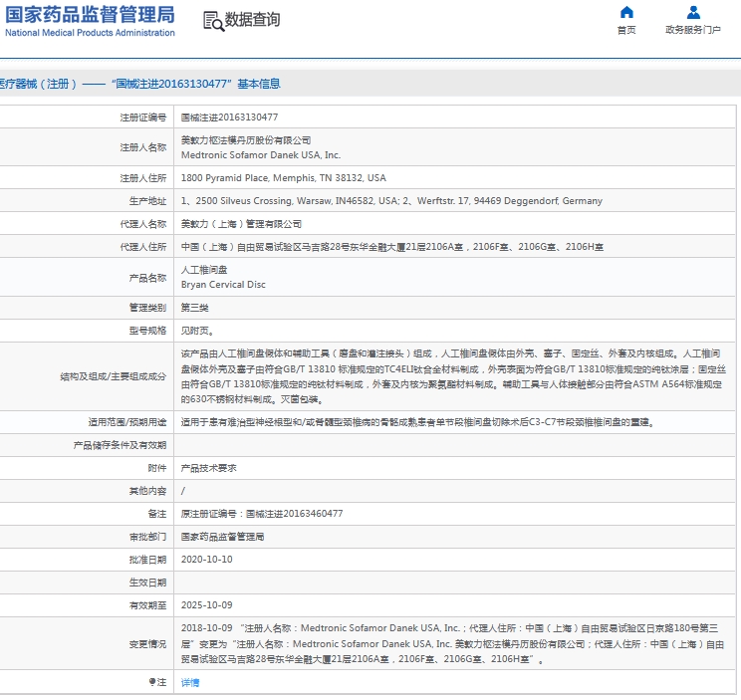Click the page title containing 国械注进20163130477 基本信息

(x=139, y=84)
